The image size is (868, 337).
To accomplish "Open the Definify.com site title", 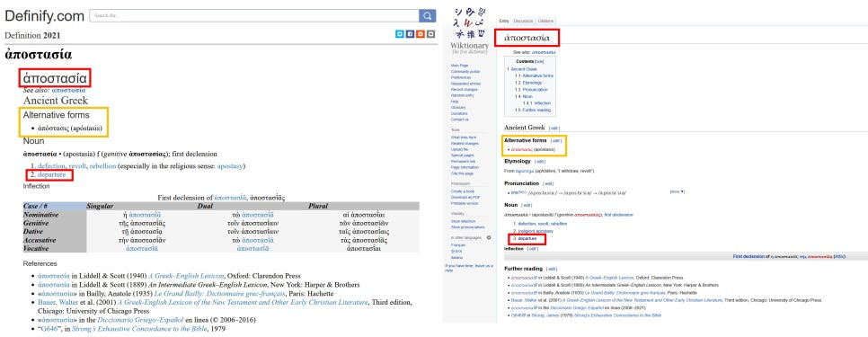I will click(44, 15).
